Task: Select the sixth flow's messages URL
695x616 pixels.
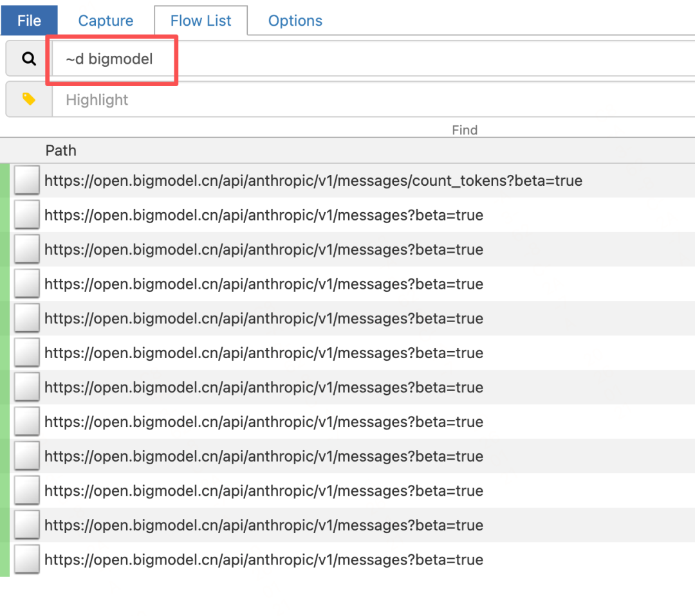Action: [x=264, y=353]
